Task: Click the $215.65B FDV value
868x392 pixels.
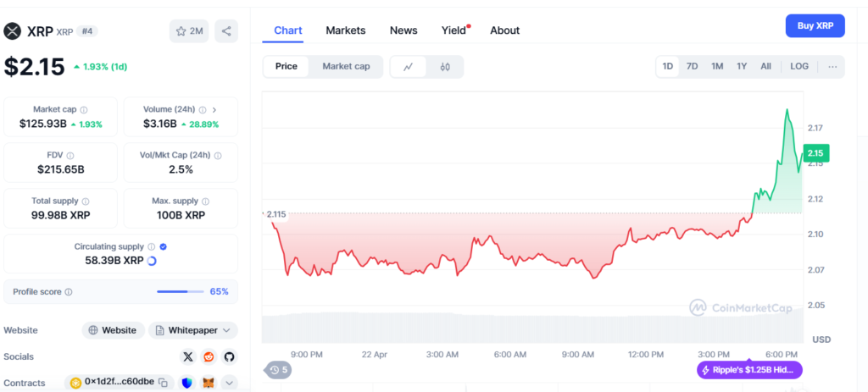Action: pos(61,169)
